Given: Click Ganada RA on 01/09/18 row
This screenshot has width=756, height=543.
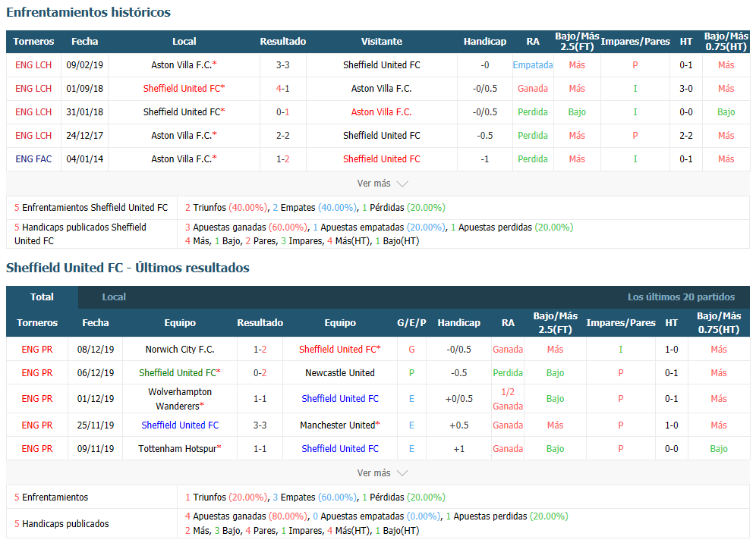Looking at the screenshot, I should point(533,89).
